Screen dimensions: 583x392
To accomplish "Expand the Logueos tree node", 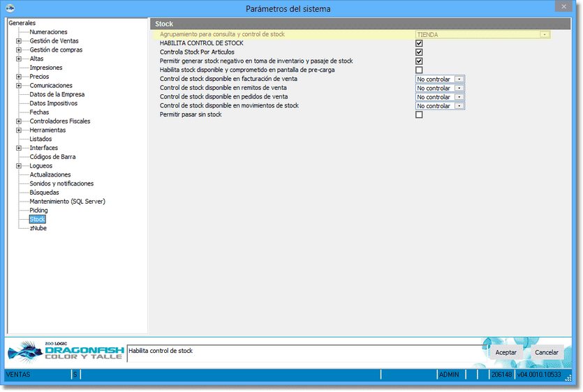I will (x=19, y=166).
